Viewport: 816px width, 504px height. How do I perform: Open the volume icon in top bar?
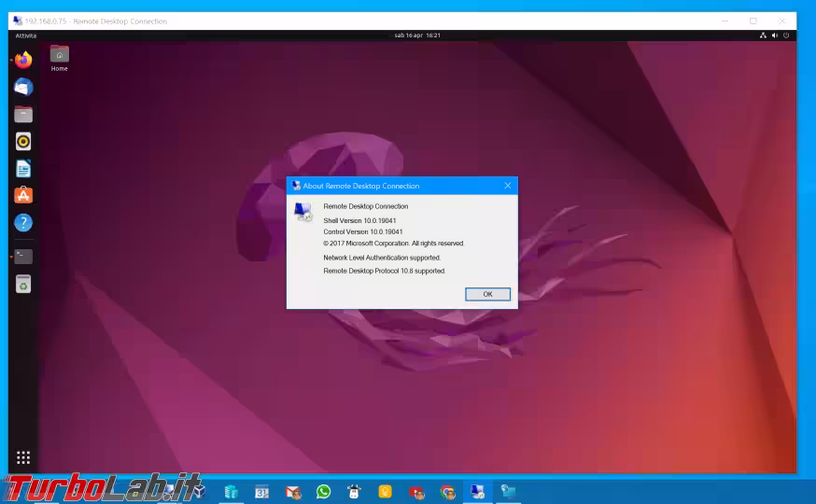775,35
